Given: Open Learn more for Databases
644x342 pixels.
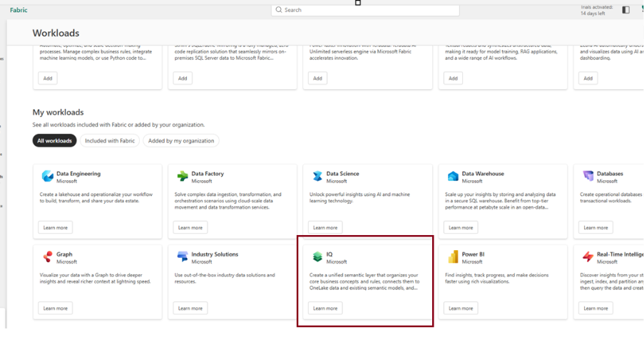Looking at the screenshot, I should coord(596,227).
